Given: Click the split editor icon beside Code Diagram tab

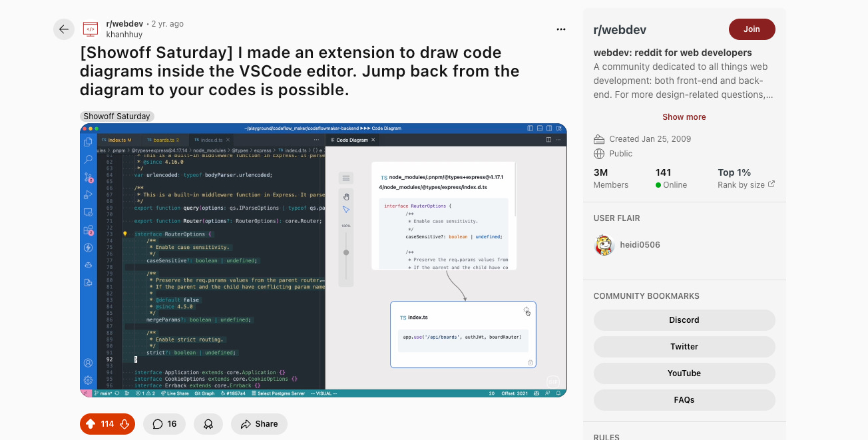Looking at the screenshot, I should tap(548, 140).
